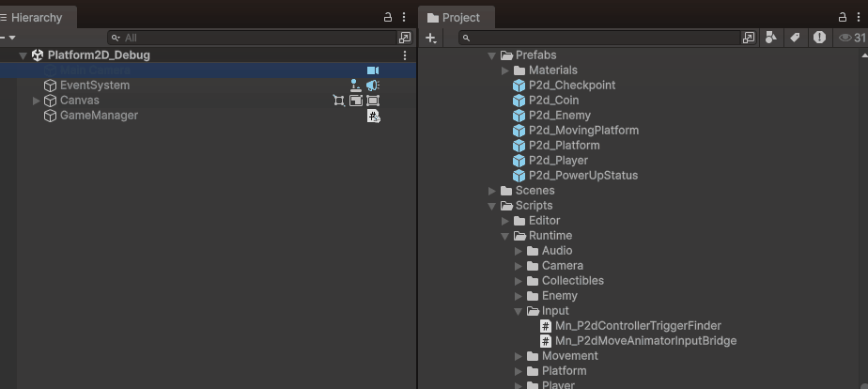Toggle the Hierarchy panel lock
Image resolution: width=868 pixels, height=389 pixels.
pyautogui.click(x=388, y=17)
